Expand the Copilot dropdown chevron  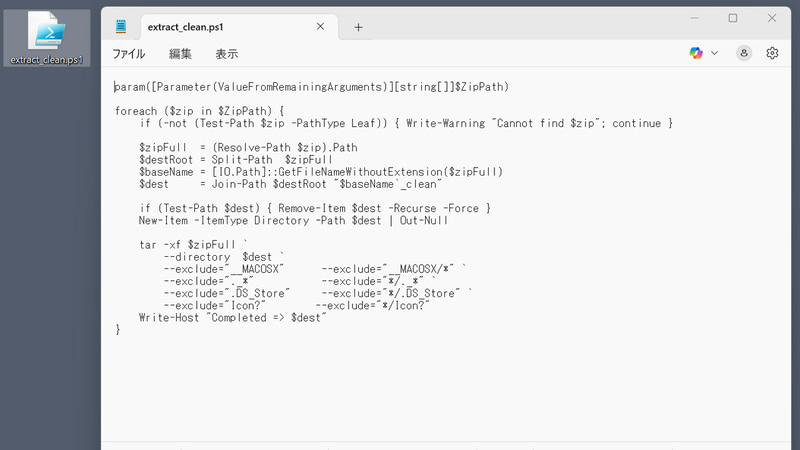click(714, 53)
